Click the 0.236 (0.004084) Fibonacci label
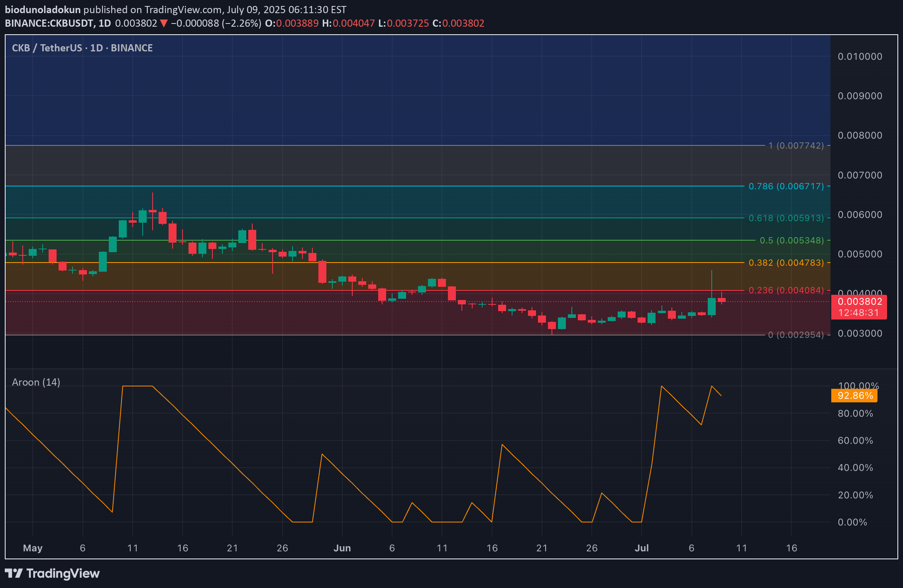Screen dimensions: 903x588 (x=786, y=290)
